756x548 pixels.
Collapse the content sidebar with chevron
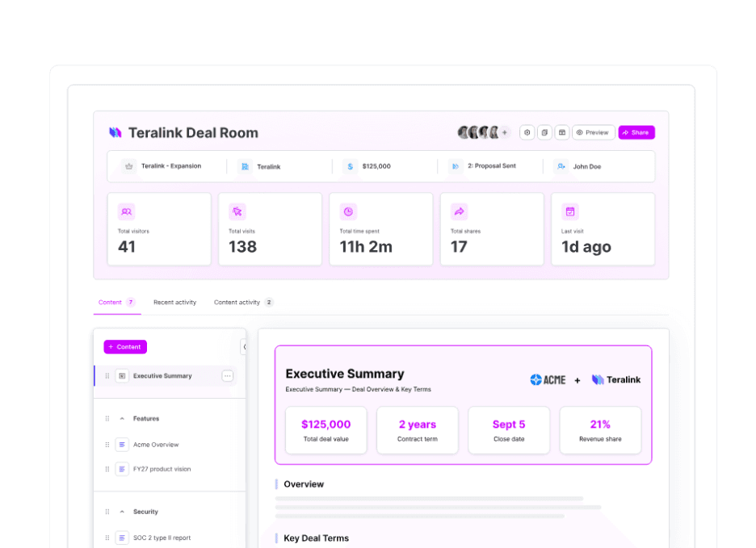[244, 347]
